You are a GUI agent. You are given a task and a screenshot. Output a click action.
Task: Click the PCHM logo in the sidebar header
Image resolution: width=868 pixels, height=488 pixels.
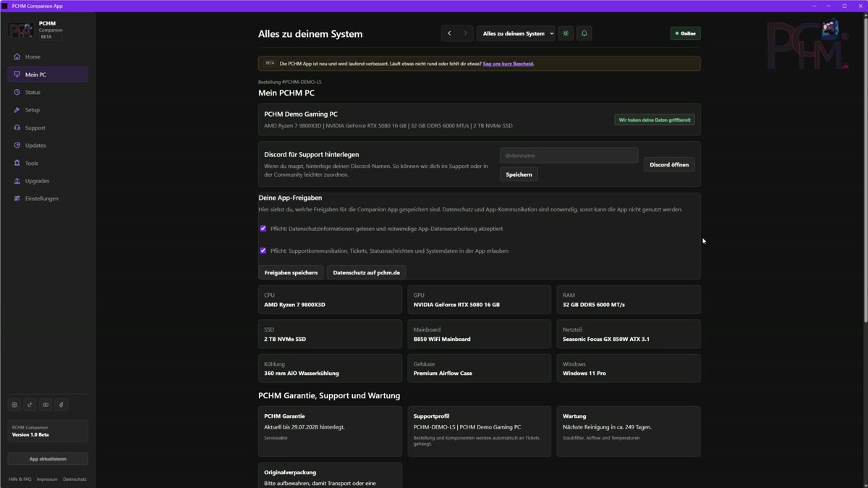[21, 30]
